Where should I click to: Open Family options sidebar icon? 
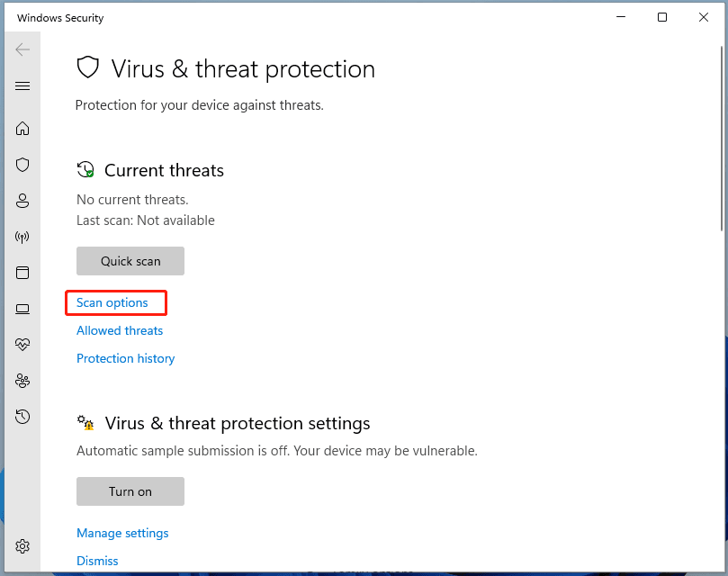(22, 381)
